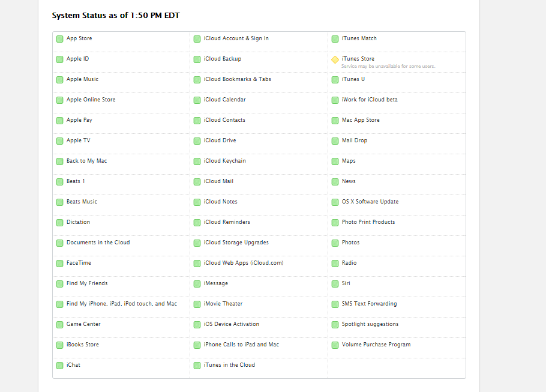
Task: Click the 'Beats Music' service entry
Action: coord(82,201)
